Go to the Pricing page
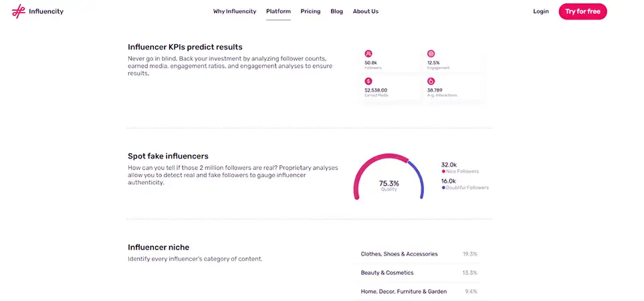The image size is (644, 301). [310, 11]
